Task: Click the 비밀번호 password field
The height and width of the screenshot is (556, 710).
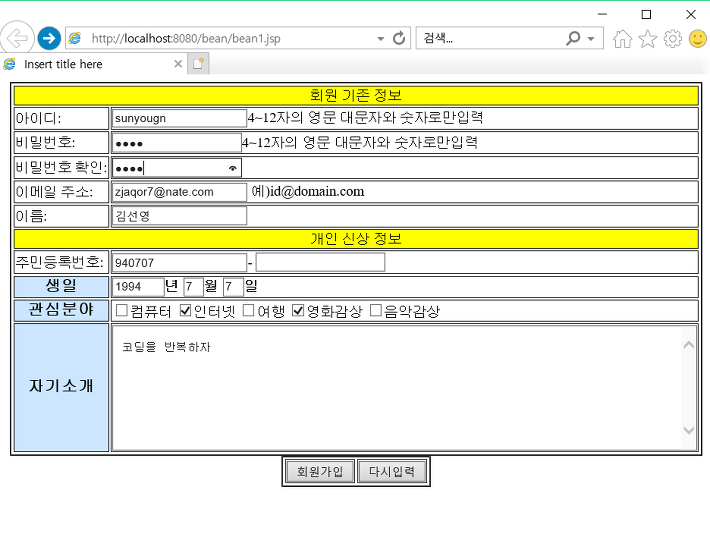Action: click(177, 143)
